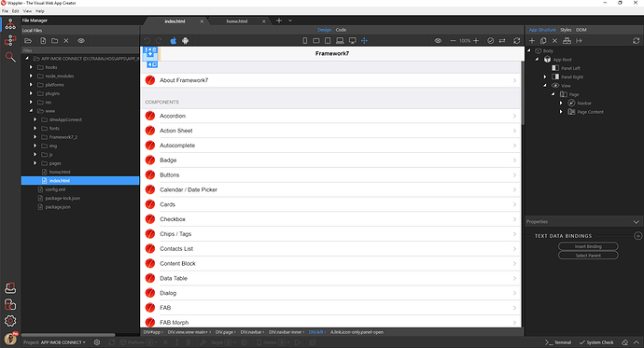The width and height of the screenshot is (644, 348).
Task: Open the user profile avatar
Action: tap(10, 338)
